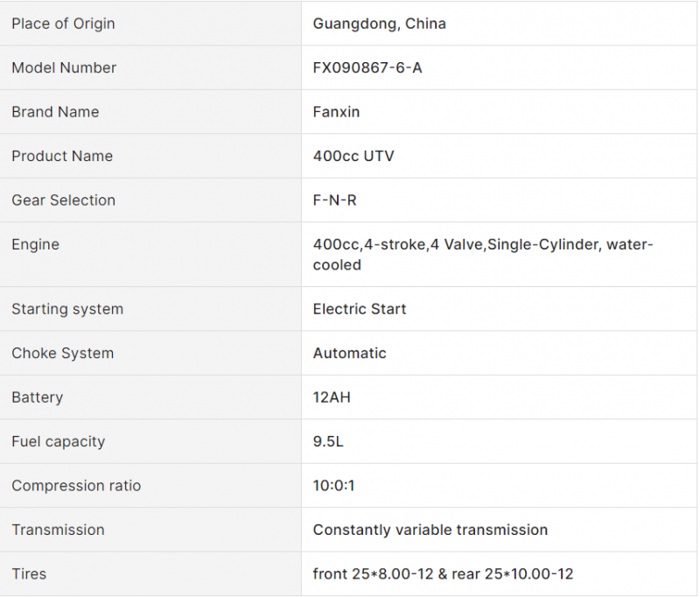Select the 9.5L fuel capacity value
The image size is (700, 597).
(x=328, y=441)
